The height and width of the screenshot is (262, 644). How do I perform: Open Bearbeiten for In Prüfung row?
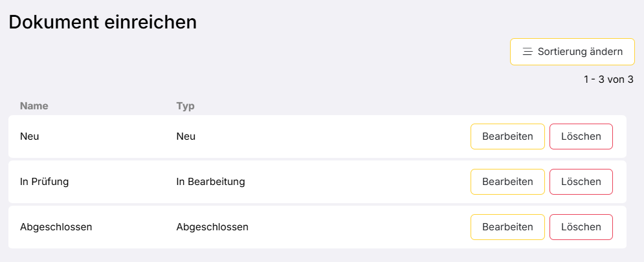coord(507,182)
